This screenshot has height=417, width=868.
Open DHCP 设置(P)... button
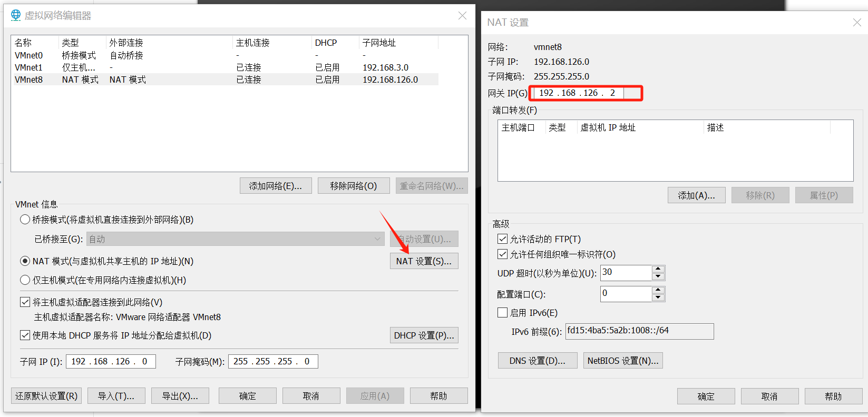coord(424,335)
